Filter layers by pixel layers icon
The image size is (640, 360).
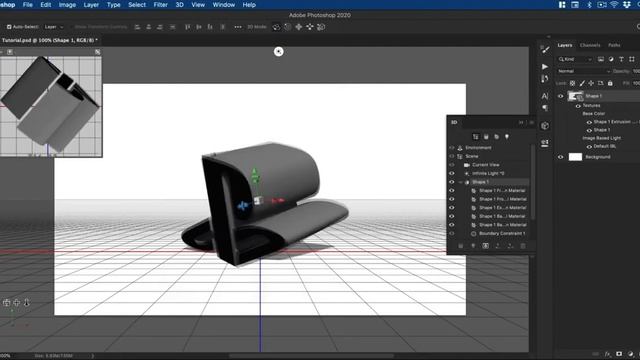pos(601,59)
